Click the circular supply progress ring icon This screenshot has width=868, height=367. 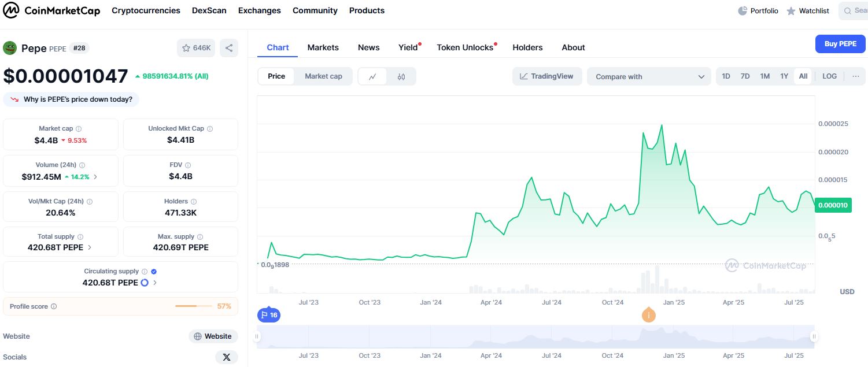pyautogui.click(x=145, y=283)
